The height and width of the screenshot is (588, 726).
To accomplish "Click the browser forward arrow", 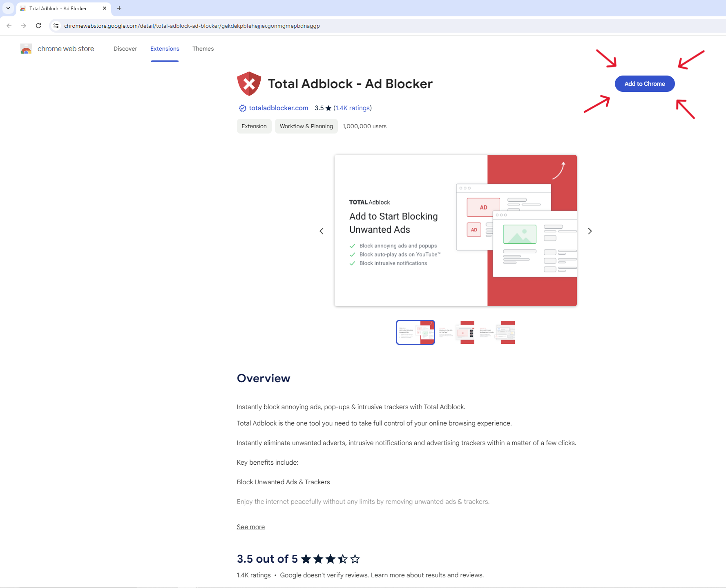I will coord(24,26).
